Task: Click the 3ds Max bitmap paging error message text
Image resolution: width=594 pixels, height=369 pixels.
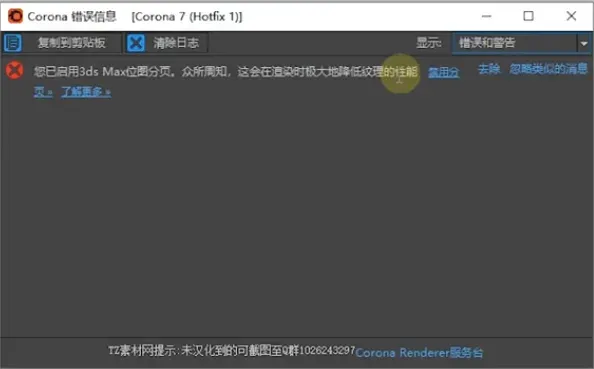Action: click(x=226, y=71)
